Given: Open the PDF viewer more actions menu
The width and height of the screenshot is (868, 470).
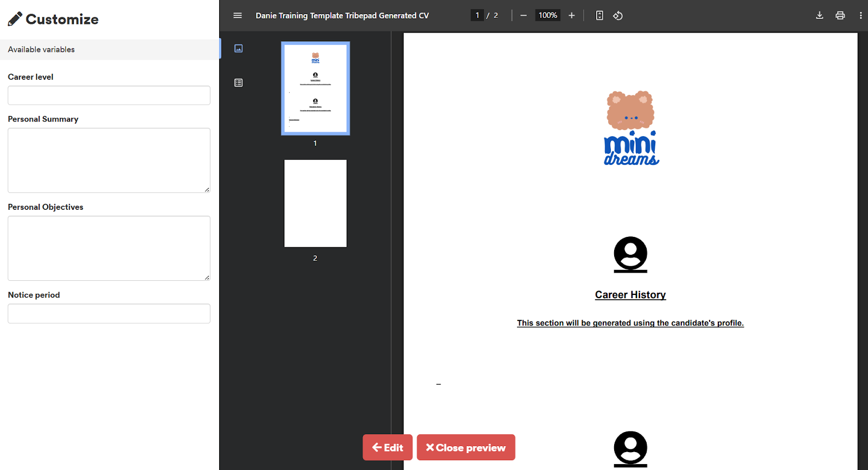Looking at the screenshot, I should [860, 16].
